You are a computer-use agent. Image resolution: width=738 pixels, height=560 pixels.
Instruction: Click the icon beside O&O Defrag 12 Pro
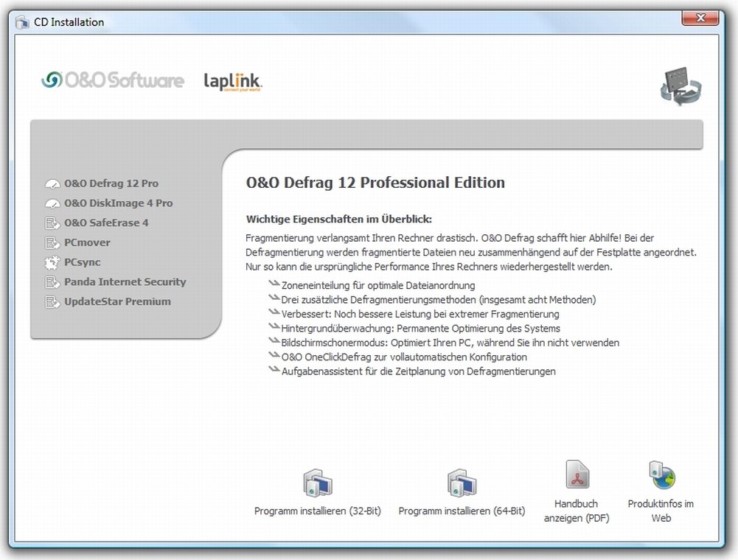[x=52, y=184]
